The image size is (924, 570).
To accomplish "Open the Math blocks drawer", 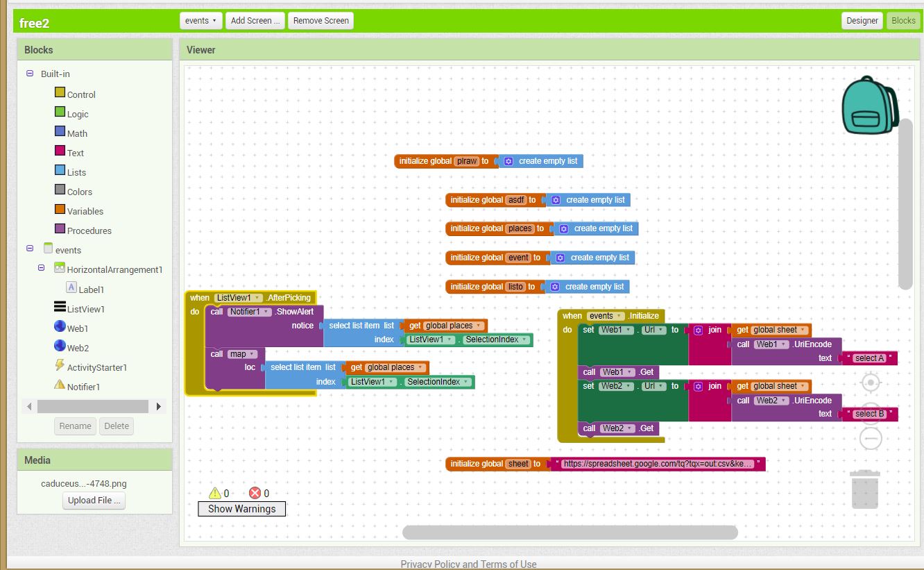I will point(77,133).
